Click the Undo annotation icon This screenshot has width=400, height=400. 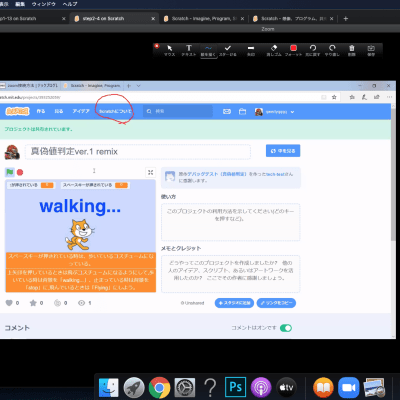coord(313,50)
